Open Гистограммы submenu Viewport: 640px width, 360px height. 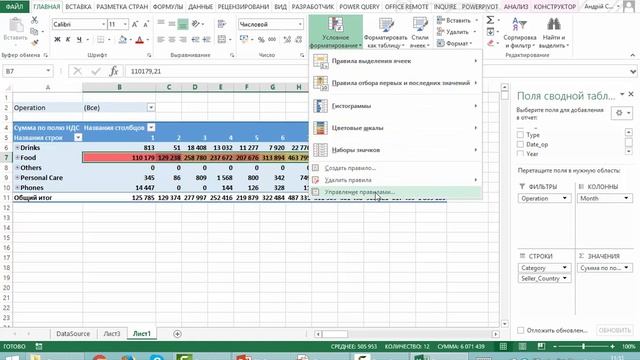coord(395,106)
